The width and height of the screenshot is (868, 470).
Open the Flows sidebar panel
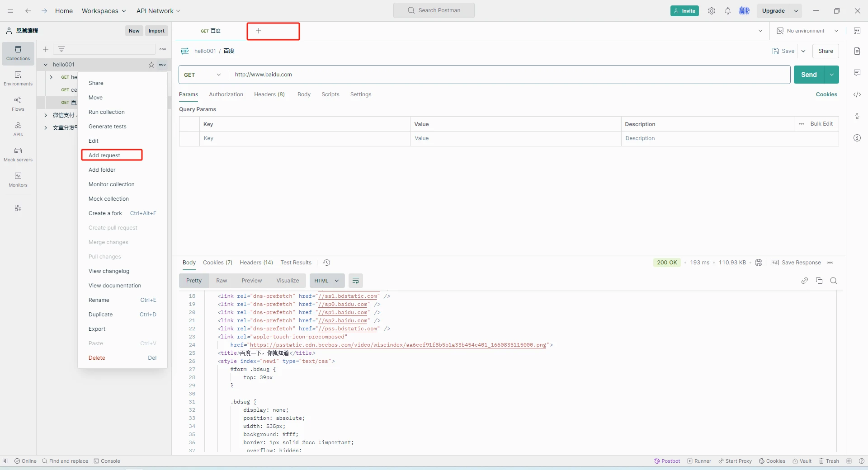coord(18,104)
